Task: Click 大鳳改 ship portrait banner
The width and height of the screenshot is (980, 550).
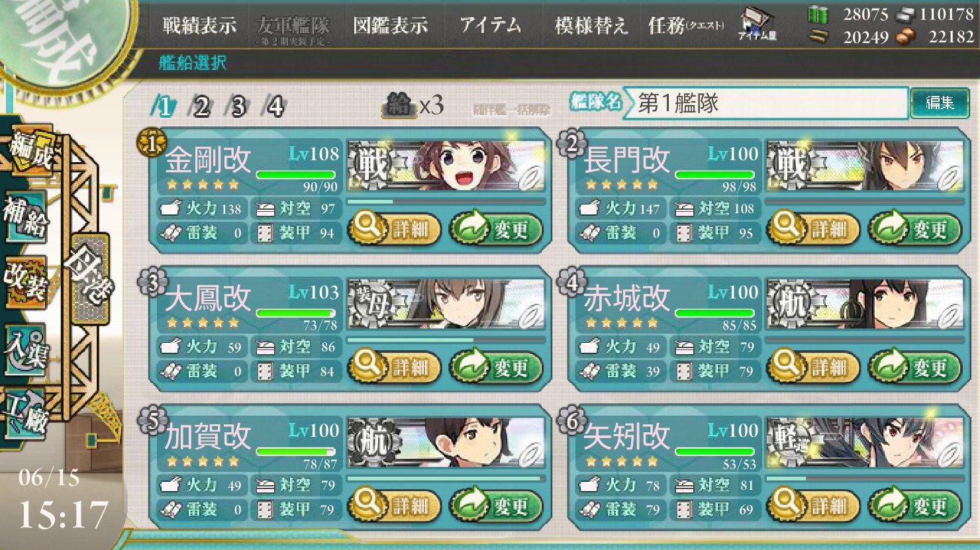Action: [x=446, y=304]
